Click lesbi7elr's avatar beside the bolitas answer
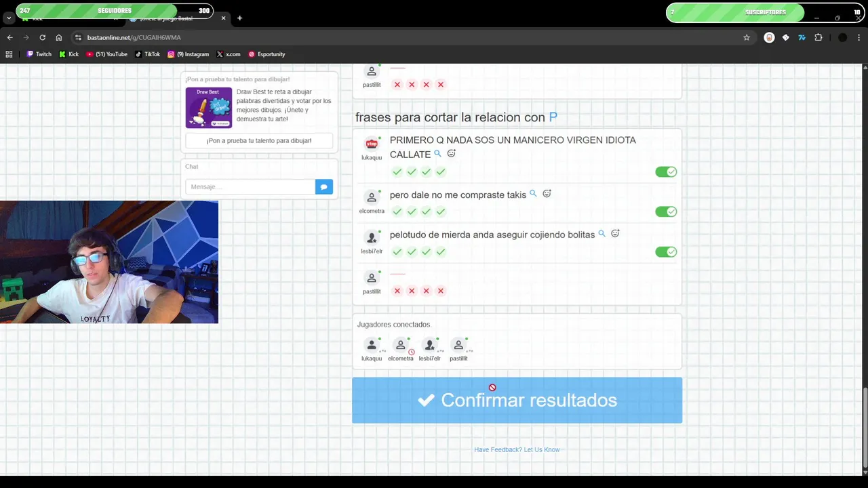 372,237
